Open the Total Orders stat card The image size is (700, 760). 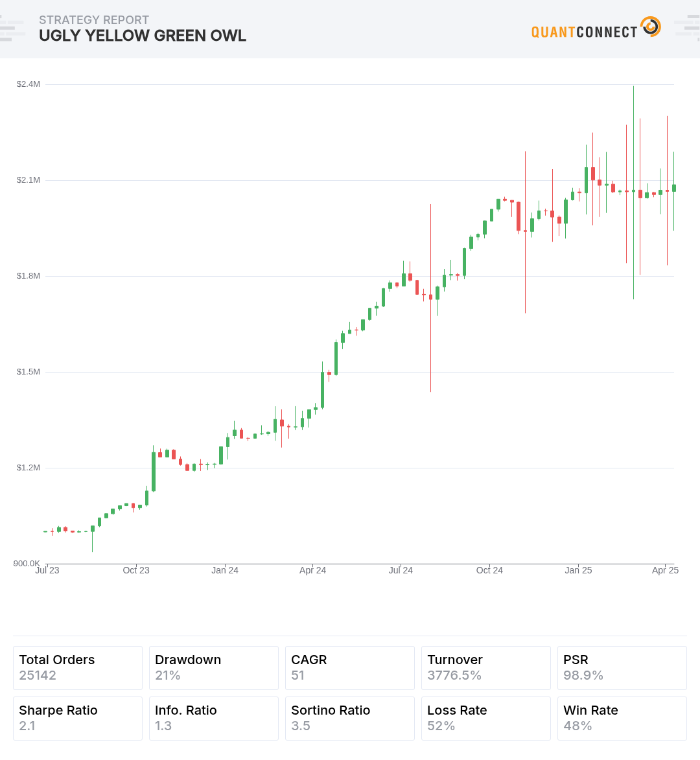click(x=78, y=668)
